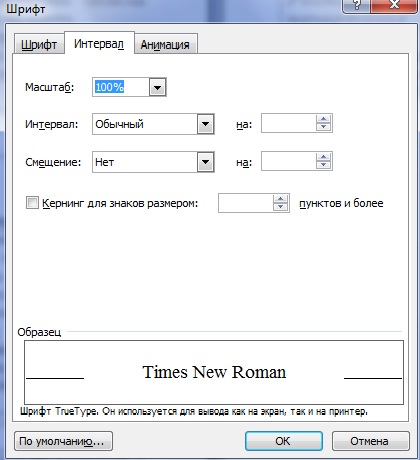420x460 pixels.
Task: Increase the kerning size spinner
Action: (x=281, y=199)
